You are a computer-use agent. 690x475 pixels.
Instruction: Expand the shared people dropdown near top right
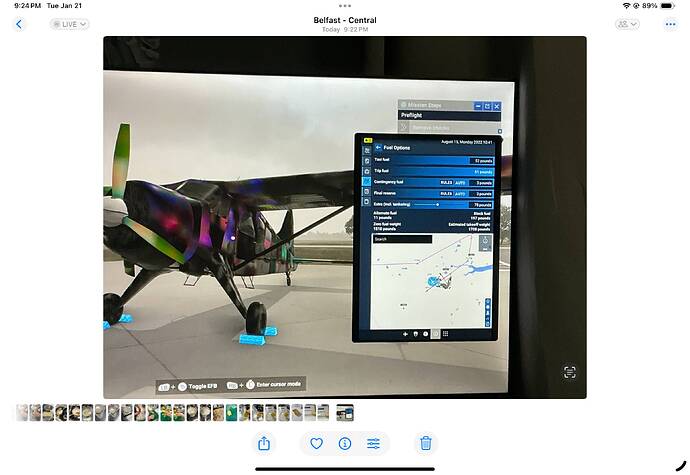point(627,24)
